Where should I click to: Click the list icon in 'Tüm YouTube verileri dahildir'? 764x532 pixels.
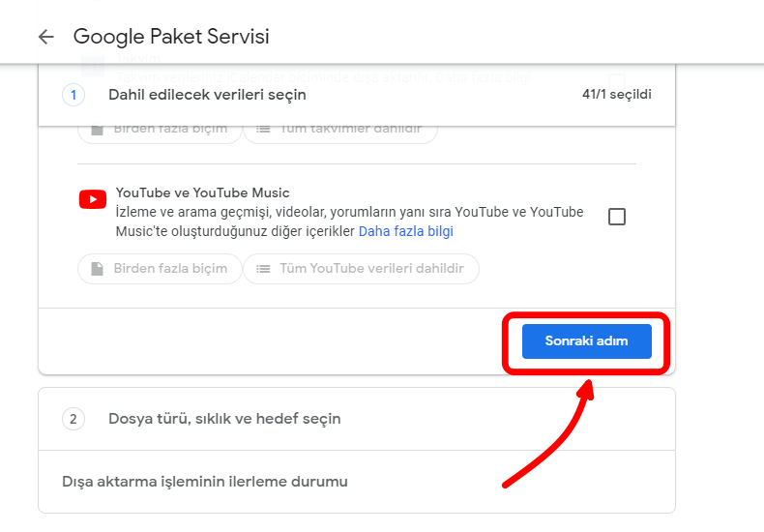pos(263,269)
